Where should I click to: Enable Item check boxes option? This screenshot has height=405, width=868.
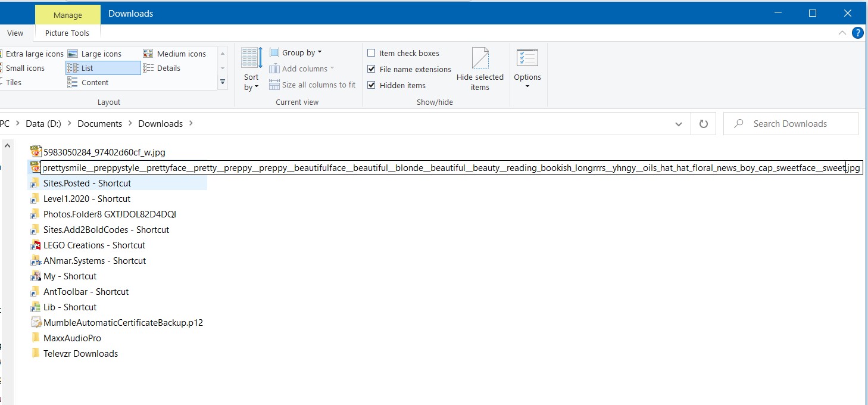tap(371, 53)
